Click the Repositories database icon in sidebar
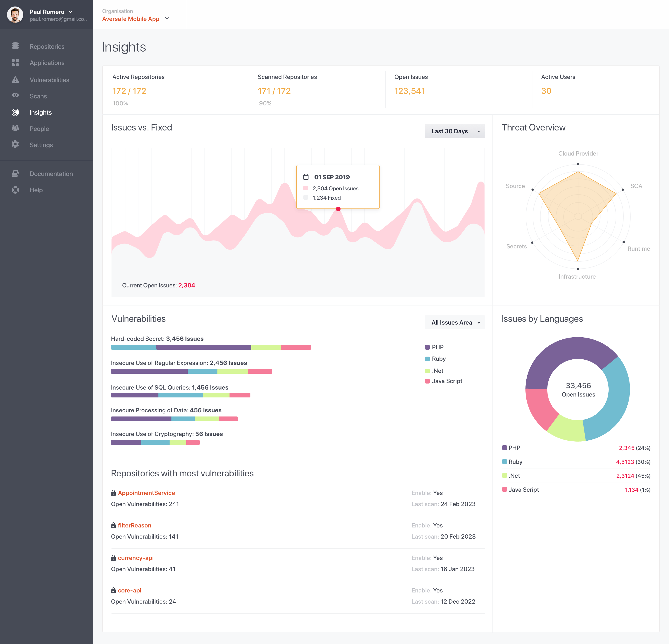The height and width of the screenshot is (644, 669). (15, 46)
